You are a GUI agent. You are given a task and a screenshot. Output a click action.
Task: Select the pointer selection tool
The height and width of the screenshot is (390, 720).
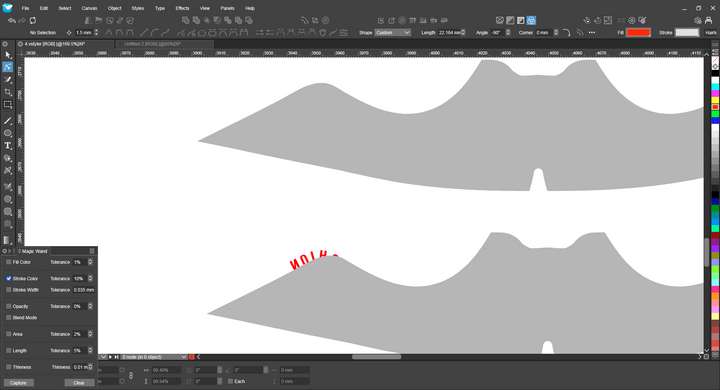[8, 55]
